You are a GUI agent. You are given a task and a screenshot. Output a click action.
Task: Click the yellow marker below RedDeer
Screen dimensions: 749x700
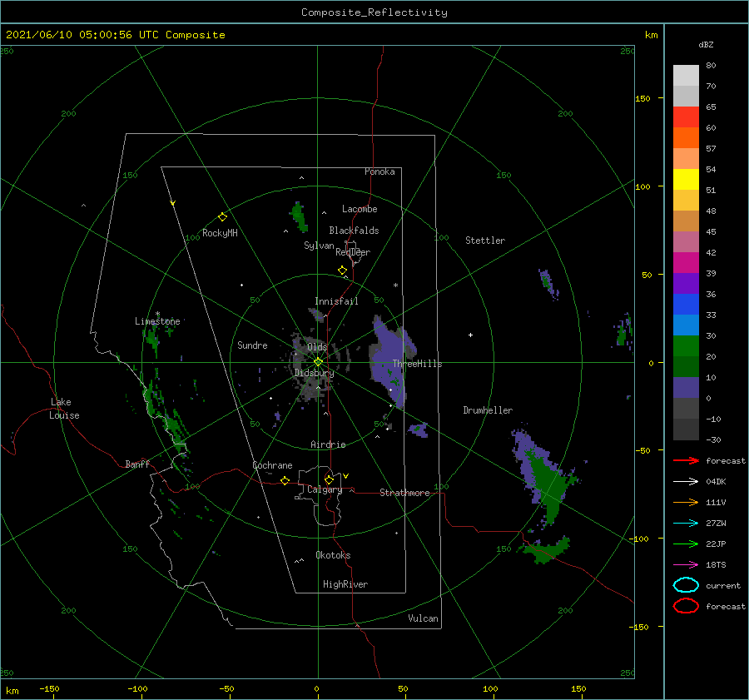pos(342,271)
